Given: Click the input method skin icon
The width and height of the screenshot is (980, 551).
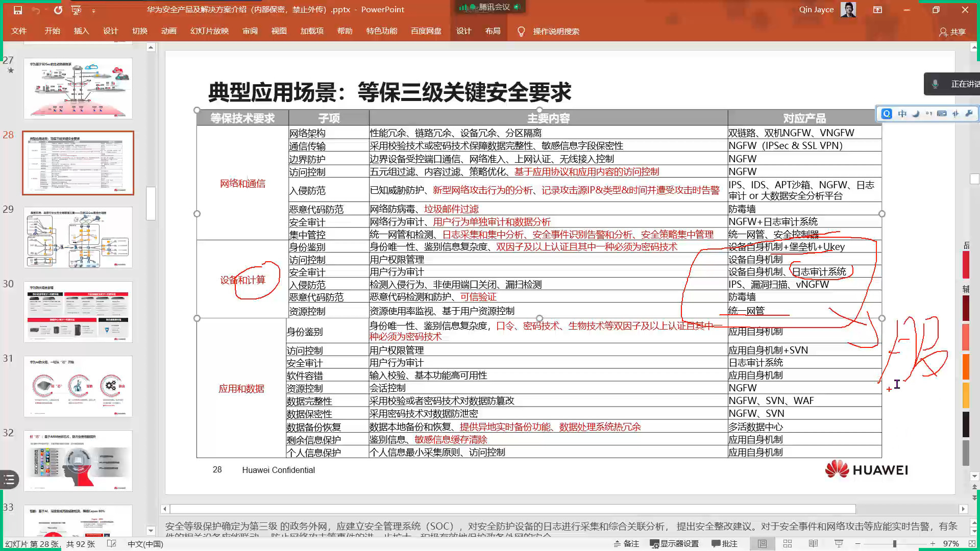Looking at the screenshot, I should click(x=955, y=114).
